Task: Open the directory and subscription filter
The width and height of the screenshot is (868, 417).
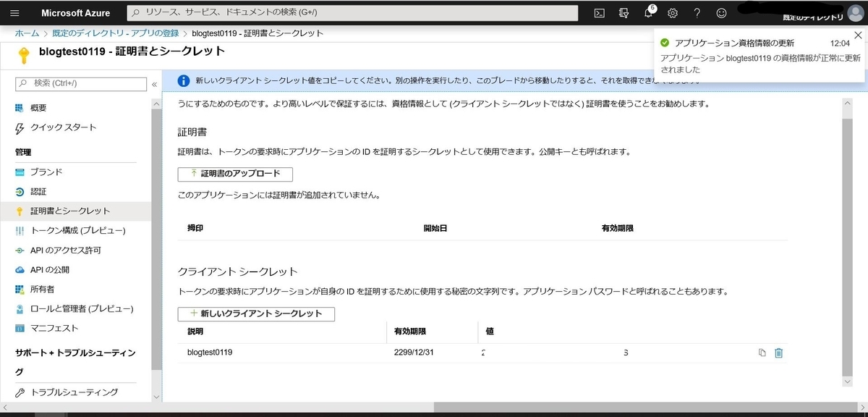Action: pyautogui.click(x=623, y=12)
